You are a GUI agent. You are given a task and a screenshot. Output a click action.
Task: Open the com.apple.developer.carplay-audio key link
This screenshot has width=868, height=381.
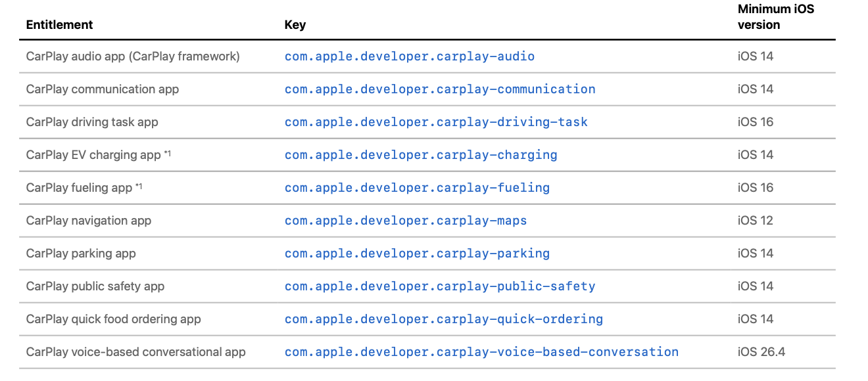tap(409, 56)
